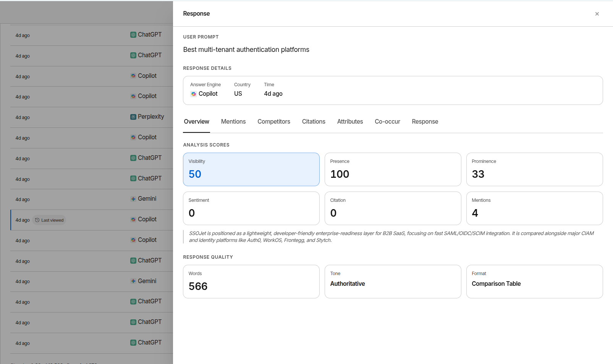Switch to the Mentions tab

tap(233, 122)
